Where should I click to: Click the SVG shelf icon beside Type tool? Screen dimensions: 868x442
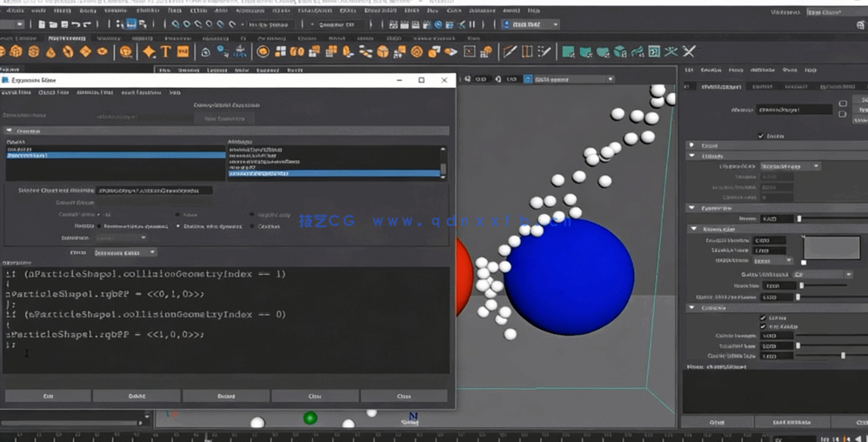click(183, 52)
